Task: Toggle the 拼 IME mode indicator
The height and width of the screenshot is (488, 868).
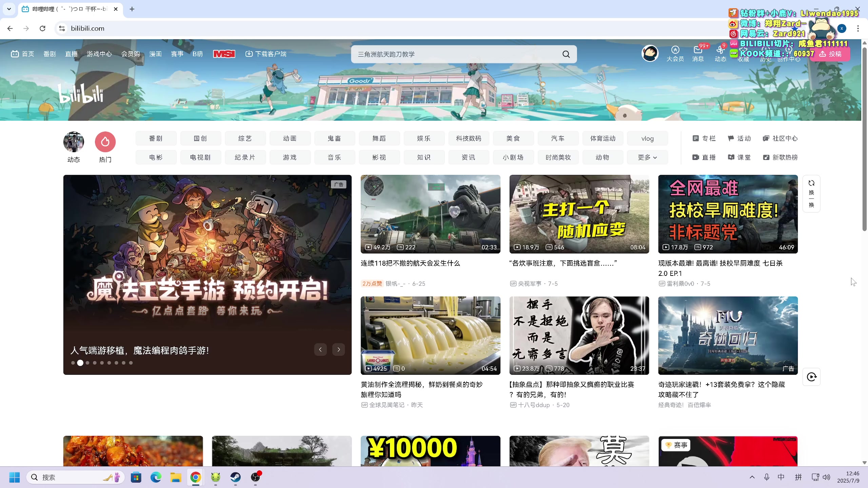Action: 798,477
